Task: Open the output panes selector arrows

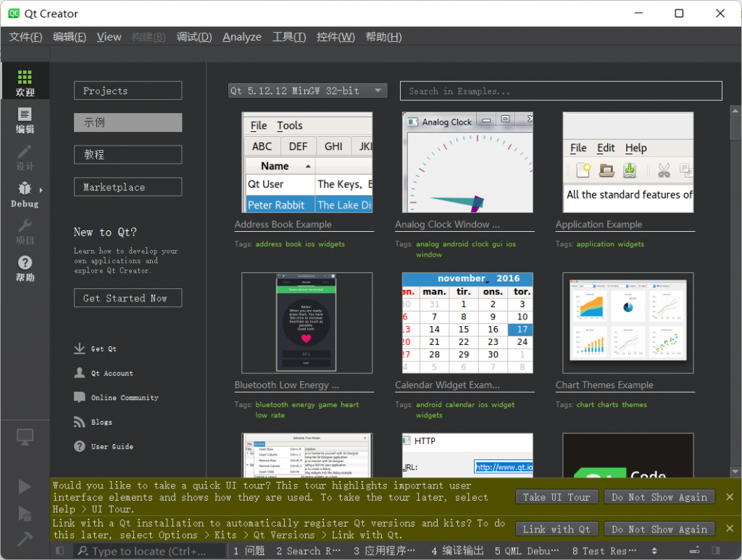Action: coord(654,551)
